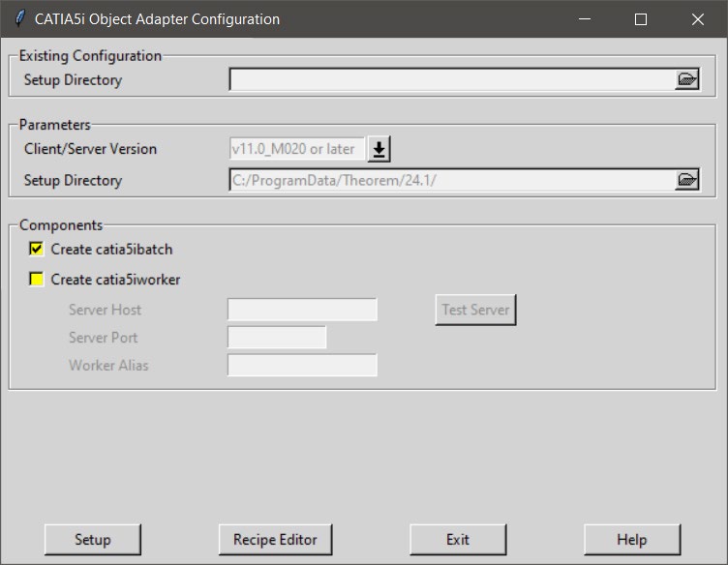The width and height of the screenshot is (728, 565).
Task: Uncheck Create catia5ibatch checkbox
Action: 36,249
